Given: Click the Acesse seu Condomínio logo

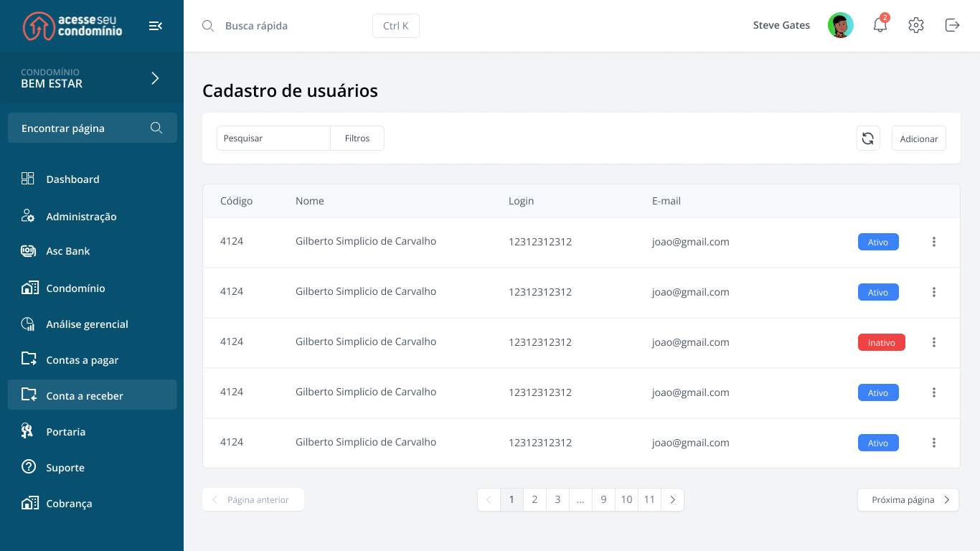Looking at the screenshot, I should [72, 26].
